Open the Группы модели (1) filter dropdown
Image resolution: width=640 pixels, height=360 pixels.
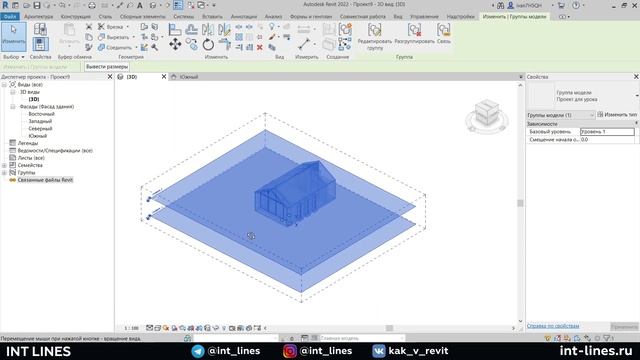[561, 115]
